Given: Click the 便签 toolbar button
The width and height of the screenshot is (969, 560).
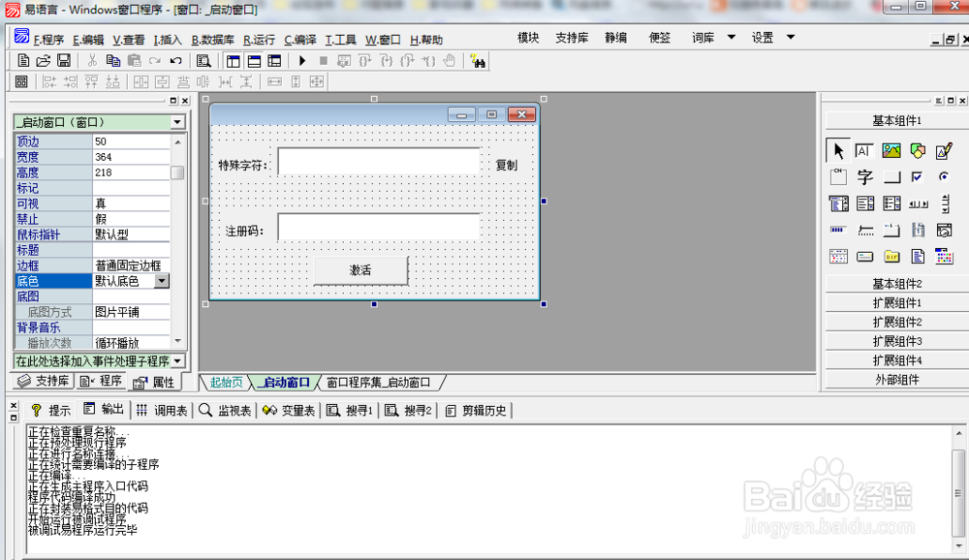Looking at the screenshot, I should pos(659,38).
